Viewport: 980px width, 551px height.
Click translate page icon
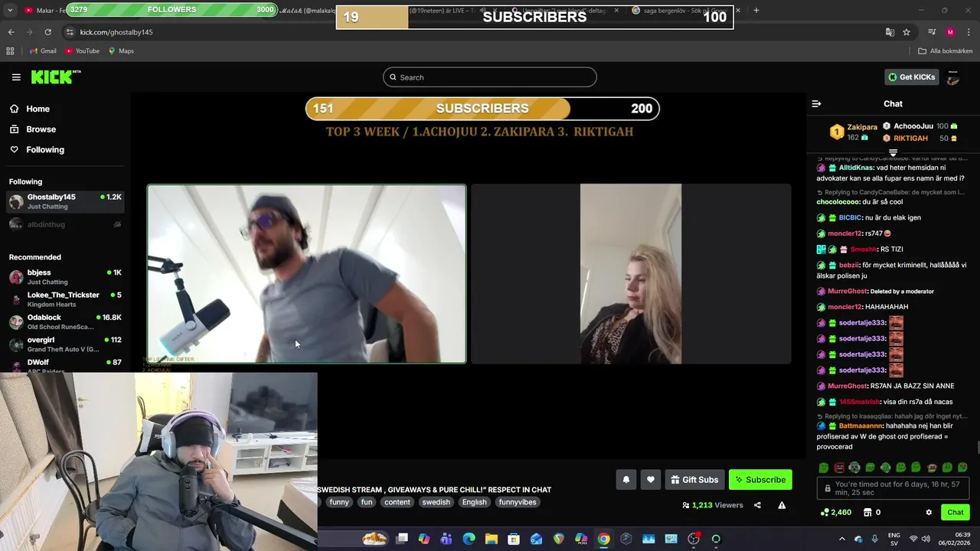[890, 32]
